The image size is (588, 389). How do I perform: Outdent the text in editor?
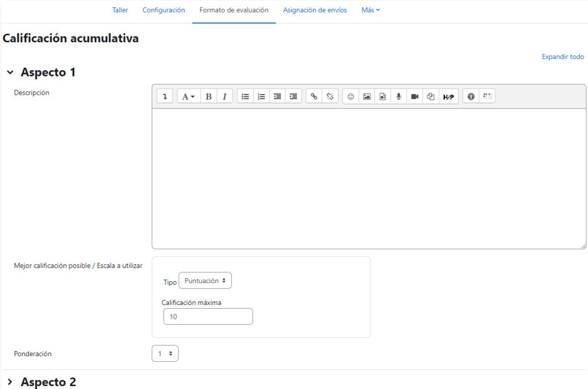277,96
